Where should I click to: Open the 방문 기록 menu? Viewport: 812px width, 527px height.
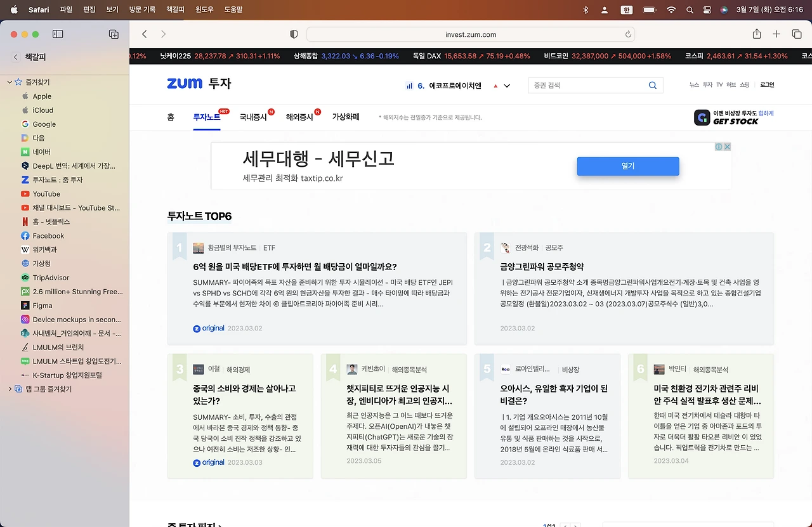pyautogui.click(x=142, y=10)
